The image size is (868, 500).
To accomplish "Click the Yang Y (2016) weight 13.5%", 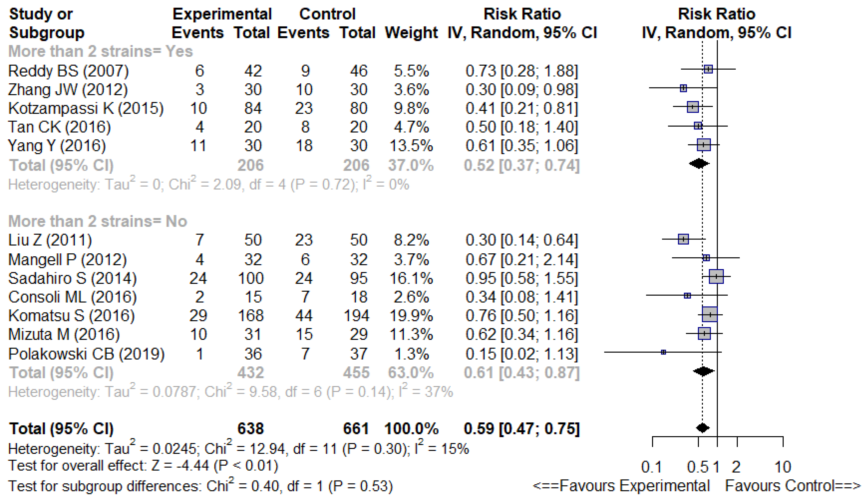I will (411, 146).
